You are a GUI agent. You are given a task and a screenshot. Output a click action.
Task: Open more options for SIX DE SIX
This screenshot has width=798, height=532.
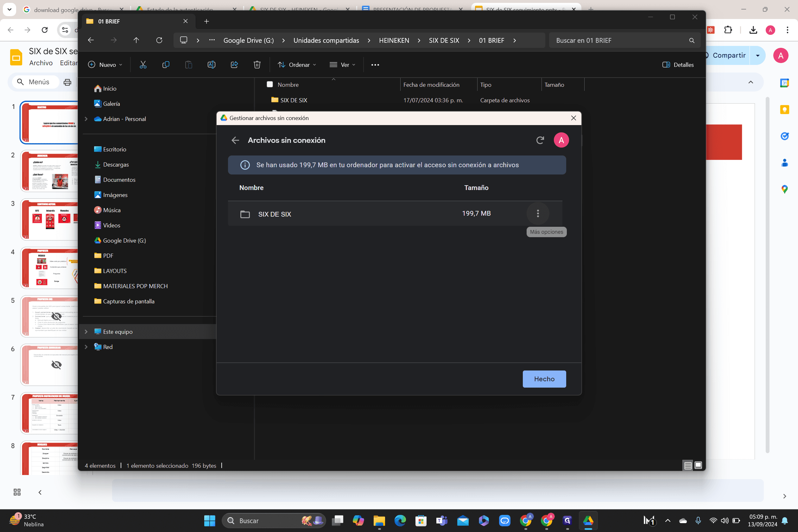(x=538, y=213)
